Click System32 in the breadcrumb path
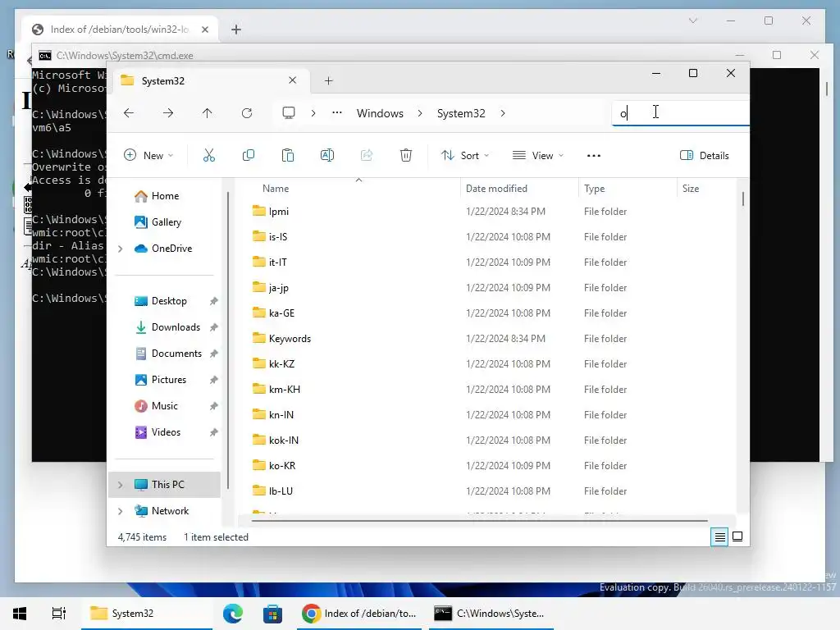Image resolution: width=840 pixels, height=630 pixels. 461,113
